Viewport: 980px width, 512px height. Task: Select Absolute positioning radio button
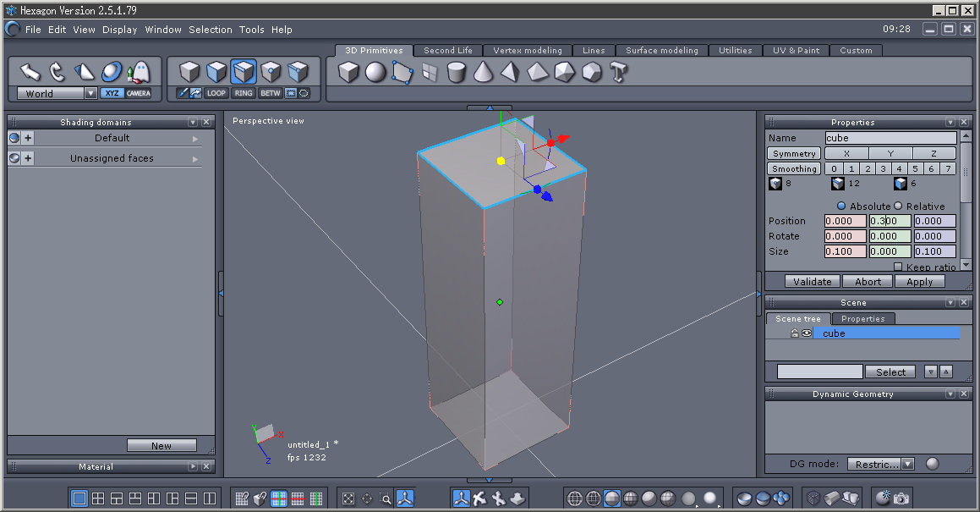pos(841,206)
